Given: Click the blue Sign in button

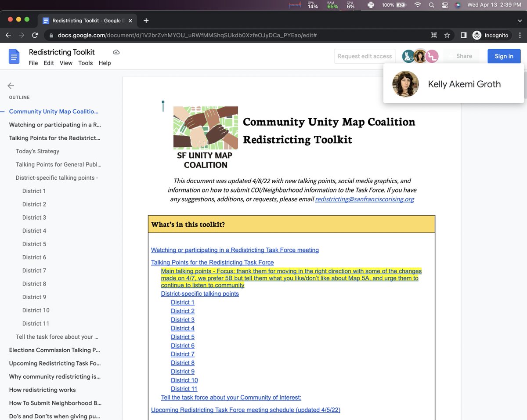Looking at the screenshot, I should 504,56.
